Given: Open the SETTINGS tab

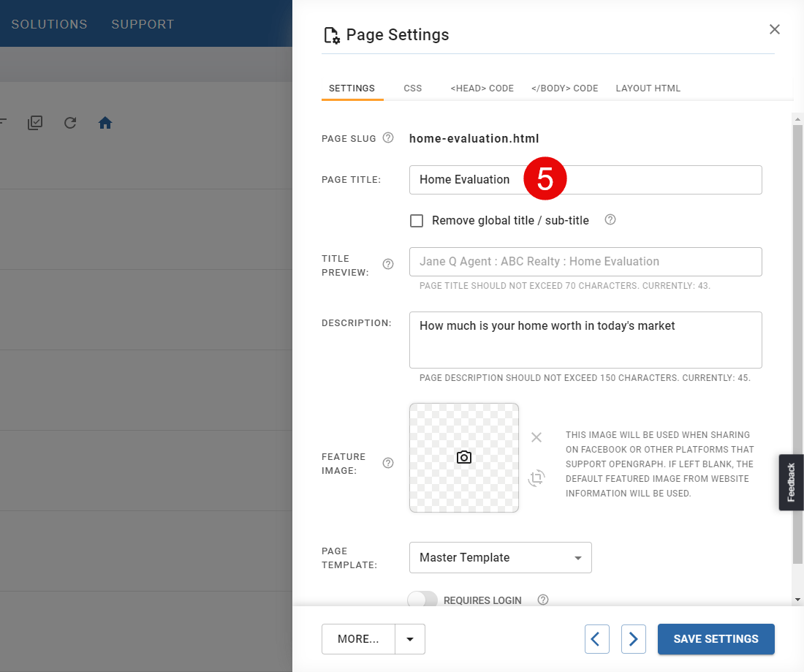Looking at the screenshot, I should 352,88.
